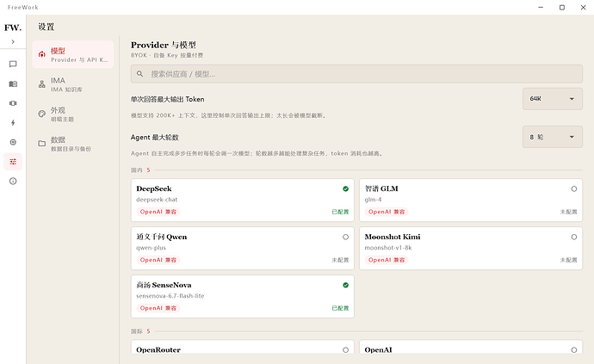Select the OpenRouter radio circle
This screenshot has height=364, width=594.
(345, 349)
